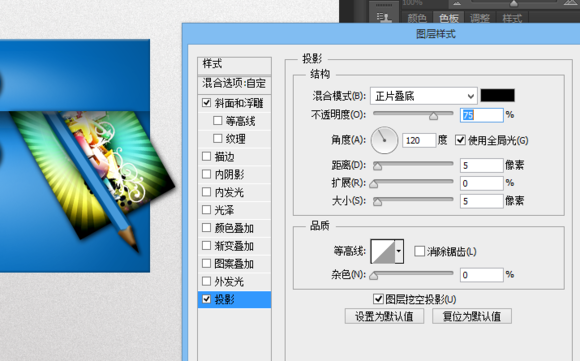Enable the 等高线 sub-option checkbox

pyautogui.click(x=218, y=121)
